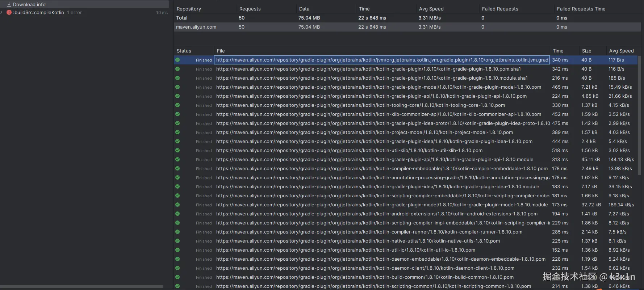Expand the :buildSrc:compileKotlin node

point(2,12)
